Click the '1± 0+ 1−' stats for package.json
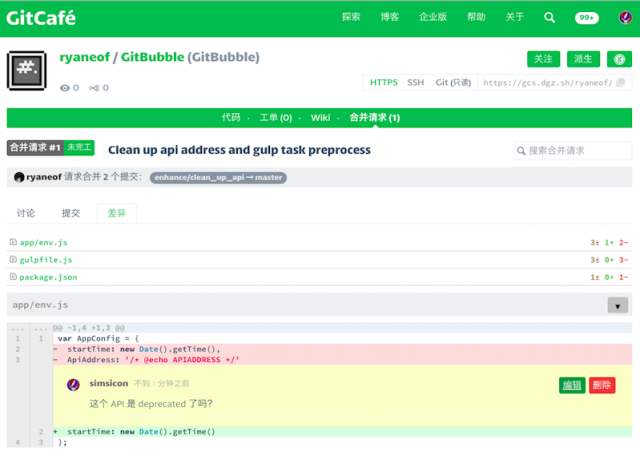640x456 pixels. pos(609,277)
